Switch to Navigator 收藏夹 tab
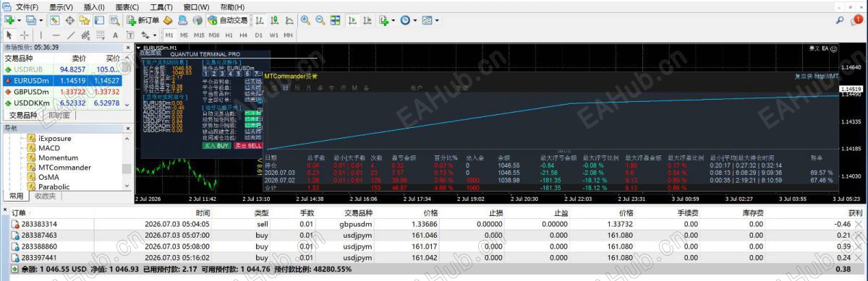 coord(45,196)
